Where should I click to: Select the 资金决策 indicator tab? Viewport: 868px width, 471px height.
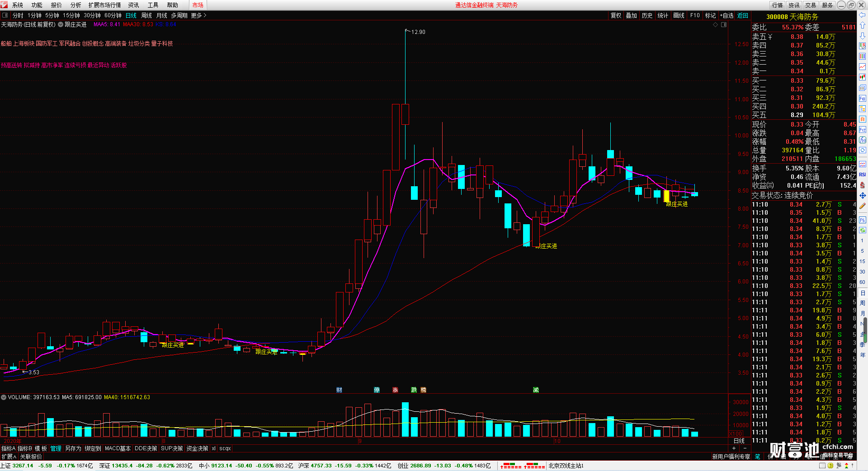click(197, 448)
